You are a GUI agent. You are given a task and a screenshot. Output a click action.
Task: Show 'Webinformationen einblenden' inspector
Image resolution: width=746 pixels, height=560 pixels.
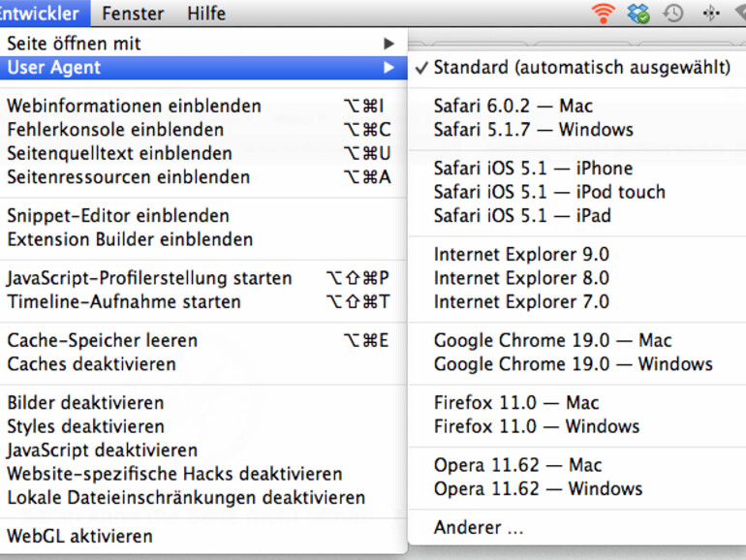[134, 107]
